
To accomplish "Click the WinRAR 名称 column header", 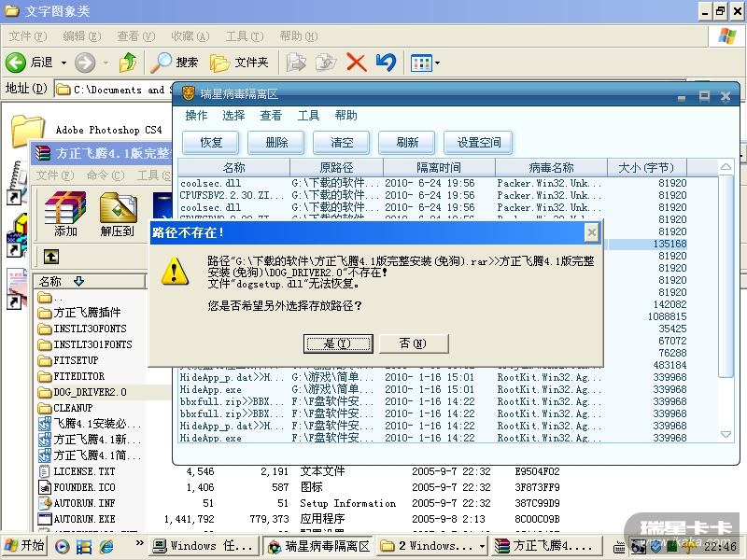I will [90, 282].
